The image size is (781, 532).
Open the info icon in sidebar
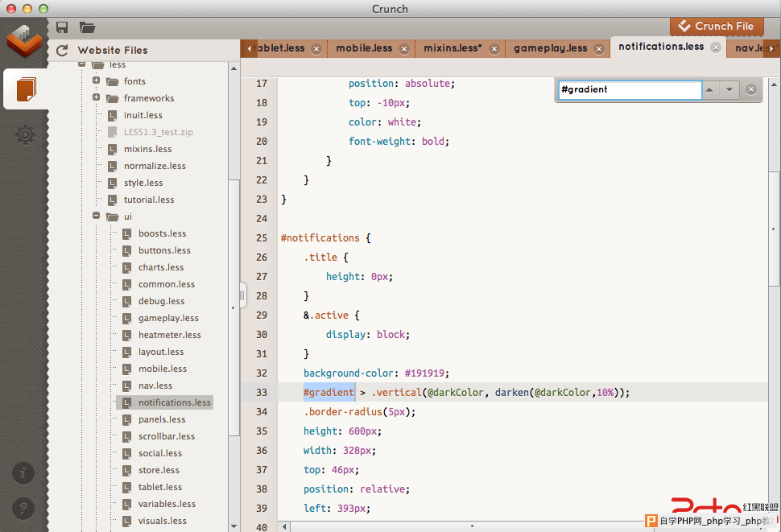[23, 472]
